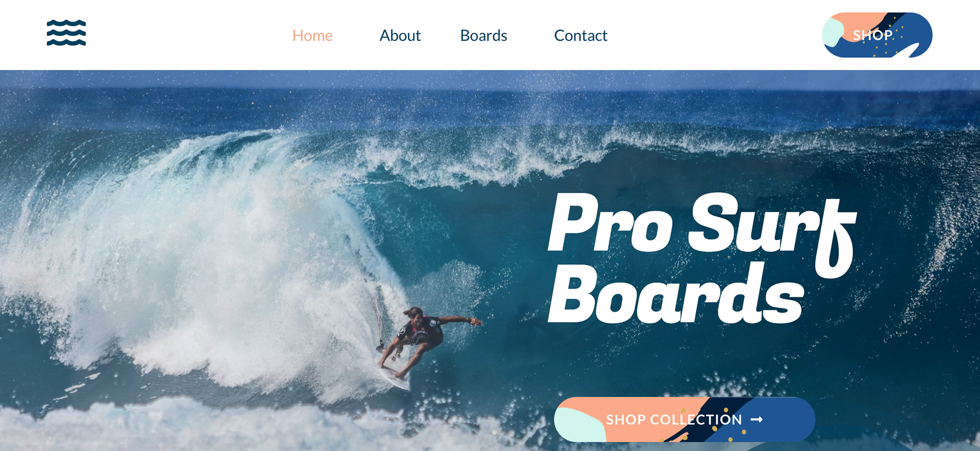Image resolution: width=980 pixels, height=451 pixels.
Task: Open the Contact page link
Action: 581,35
